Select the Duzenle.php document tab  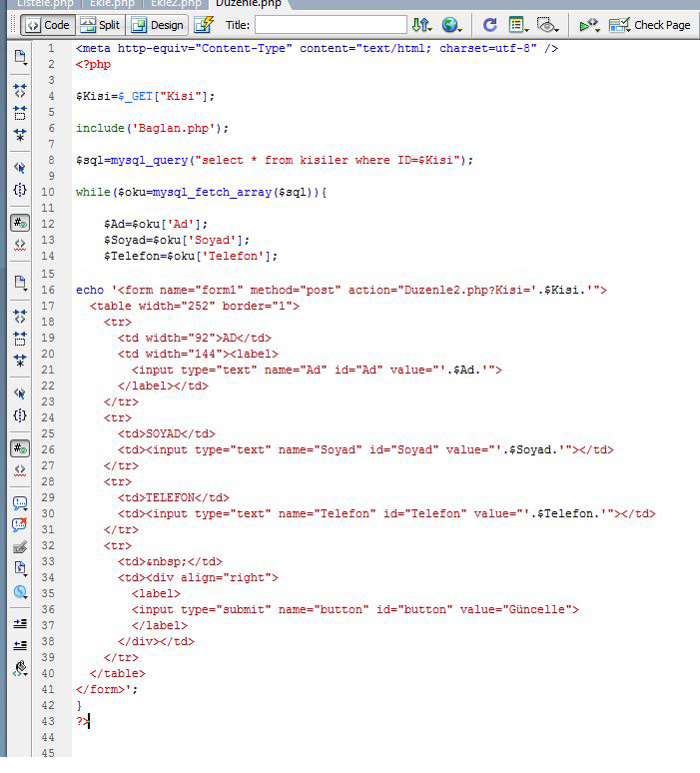click(x=249, y=4)
